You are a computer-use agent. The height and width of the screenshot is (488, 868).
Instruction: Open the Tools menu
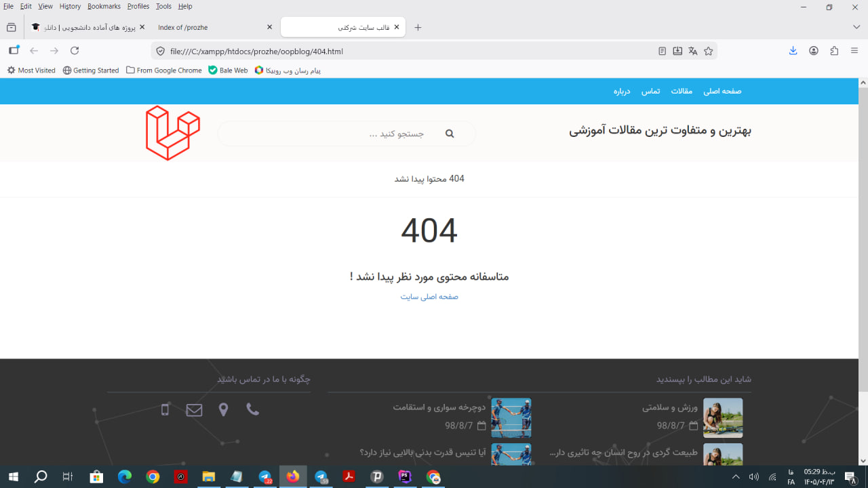pyautogui.click(x=163, y=6)
